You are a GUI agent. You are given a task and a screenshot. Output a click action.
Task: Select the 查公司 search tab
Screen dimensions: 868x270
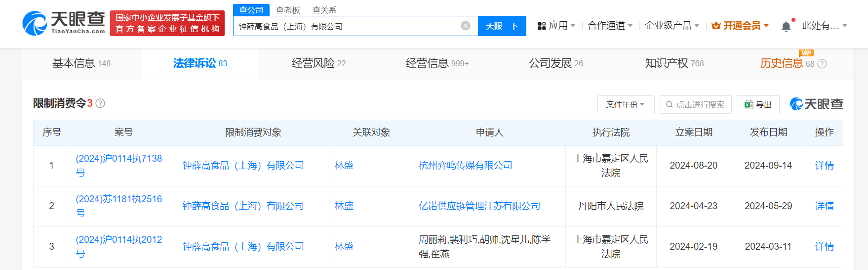251,10
